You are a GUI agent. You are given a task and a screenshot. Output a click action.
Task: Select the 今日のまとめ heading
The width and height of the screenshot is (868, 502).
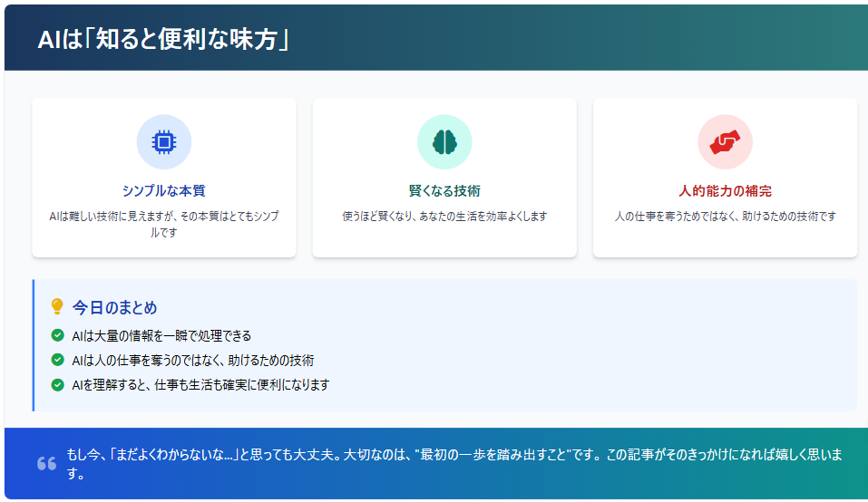pyautogui.click(x=114, y=308)
